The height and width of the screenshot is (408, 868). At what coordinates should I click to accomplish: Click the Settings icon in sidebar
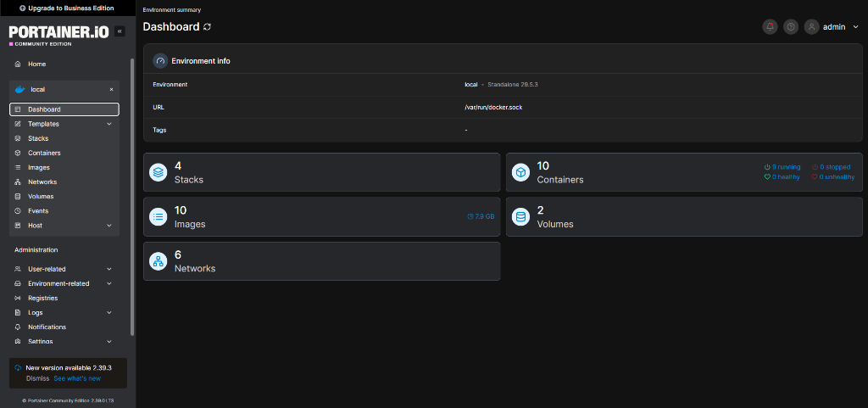point(18,342)
